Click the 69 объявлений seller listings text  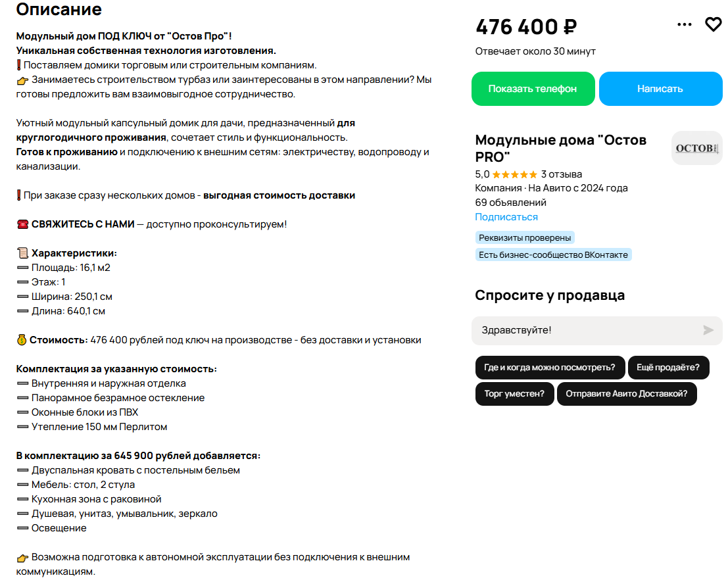[x=511, y=202]
